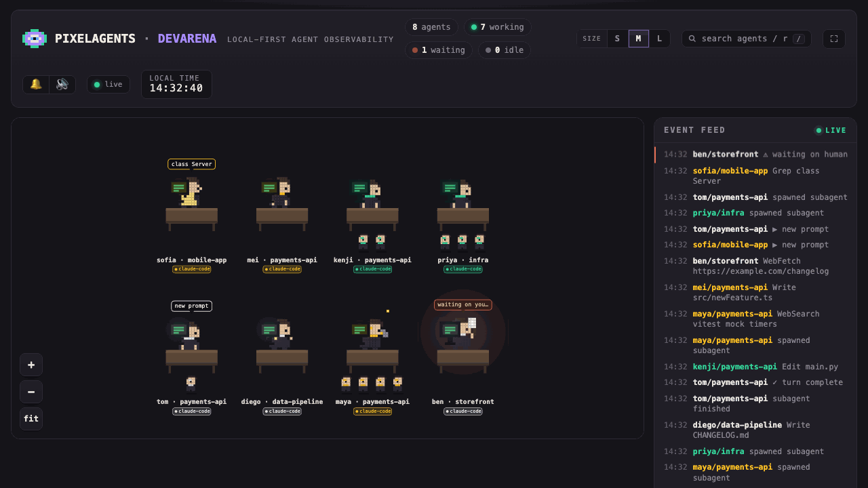
Task: Focus the search agents input field
Action: click(747, 39)
